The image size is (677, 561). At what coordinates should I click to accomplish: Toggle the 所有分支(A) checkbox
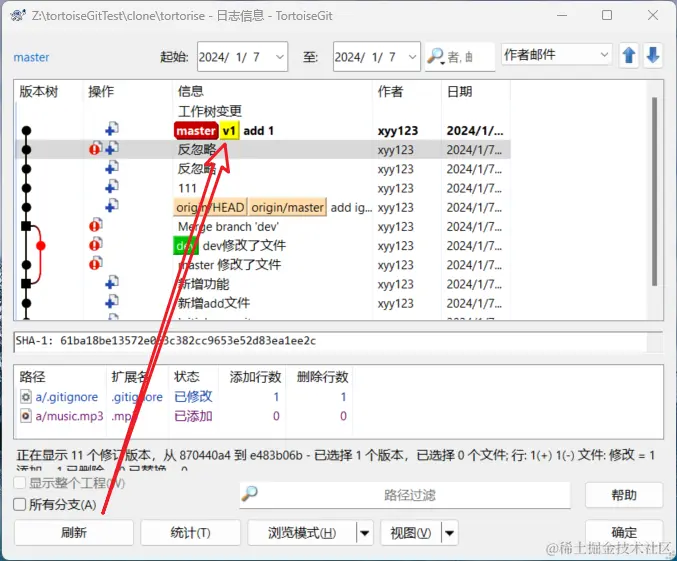pos(19,504)
